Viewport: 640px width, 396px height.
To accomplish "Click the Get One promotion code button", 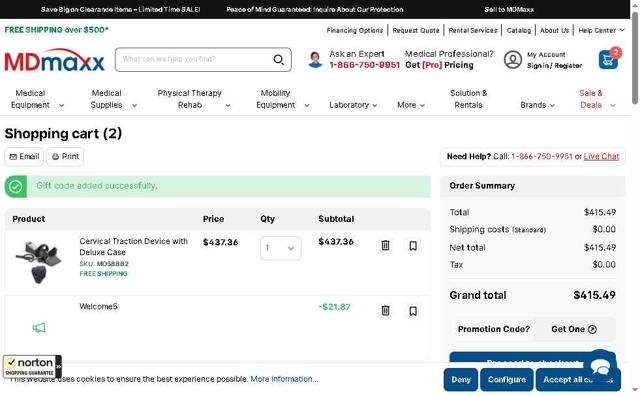I will (x=574, y=329).
